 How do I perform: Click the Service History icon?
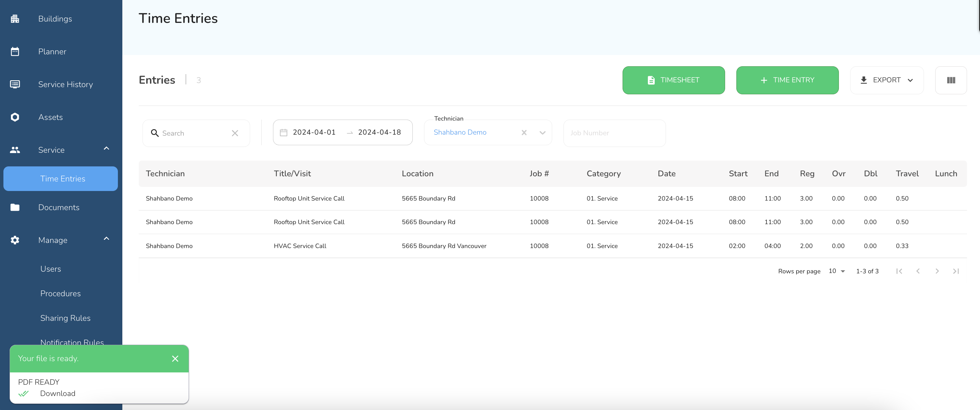click(x=15, y=84)
